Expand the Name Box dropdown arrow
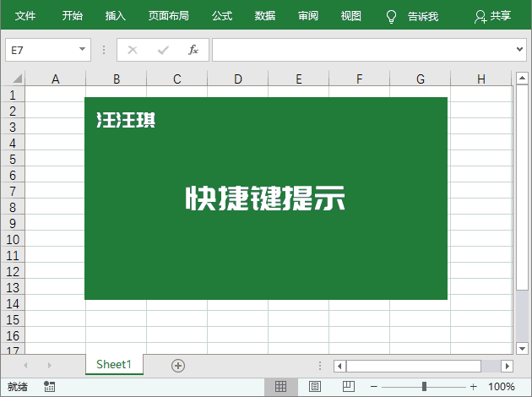The height and width of the screenshot is (397, 532). (82, 49)
